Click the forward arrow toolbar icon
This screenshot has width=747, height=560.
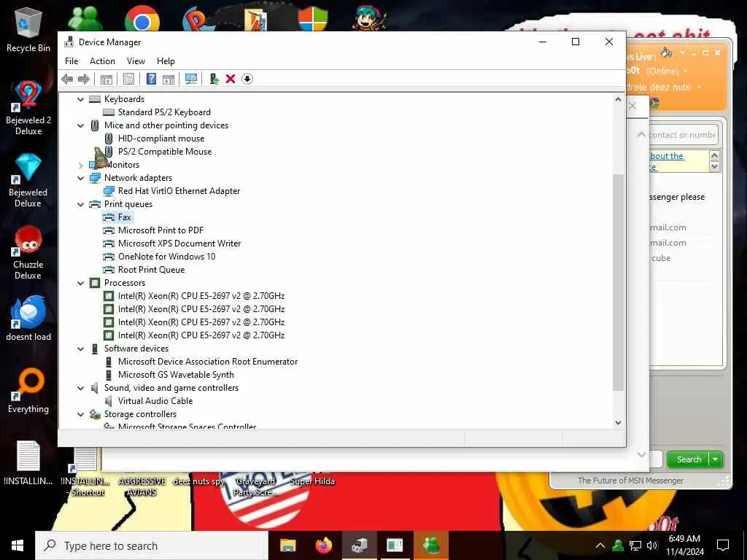click(84, 79)
